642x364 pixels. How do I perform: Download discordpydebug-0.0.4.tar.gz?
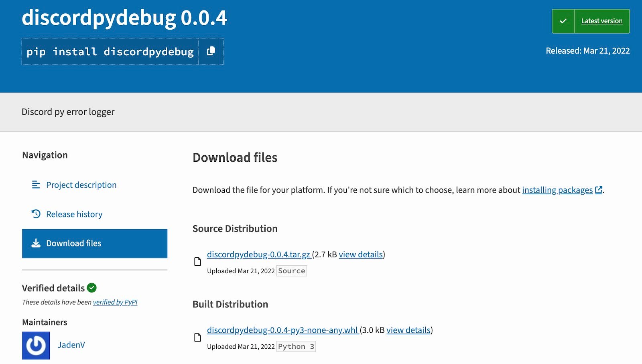coord(259,254)
